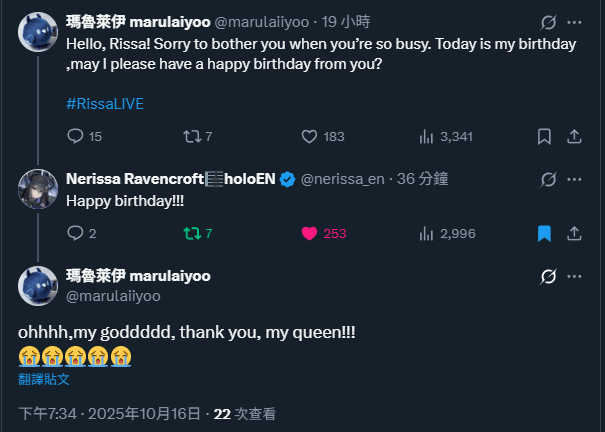The image size is (605, 432).
Task: Share Nerissa's Happy birthday tweet
Action: (x=574, y=233)
